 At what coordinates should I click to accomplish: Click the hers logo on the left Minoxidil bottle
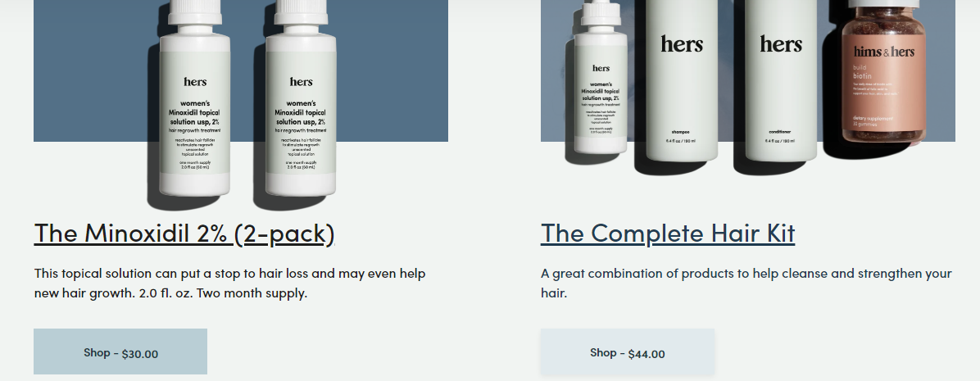[195, 82]
